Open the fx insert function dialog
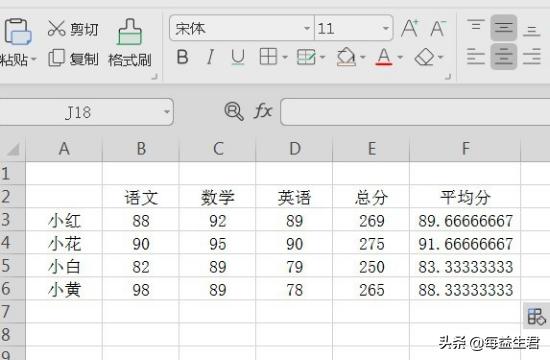 tap(263, 111)
